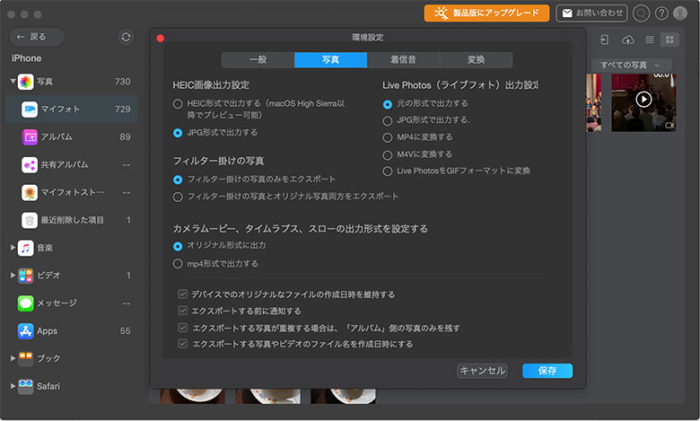Select Live Photos JPG形式で出力する option

[388, 121]
